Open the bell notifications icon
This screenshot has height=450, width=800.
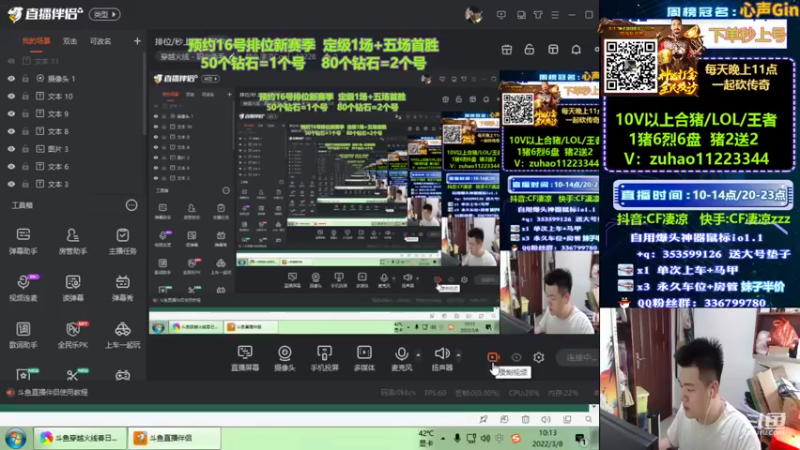576,49
